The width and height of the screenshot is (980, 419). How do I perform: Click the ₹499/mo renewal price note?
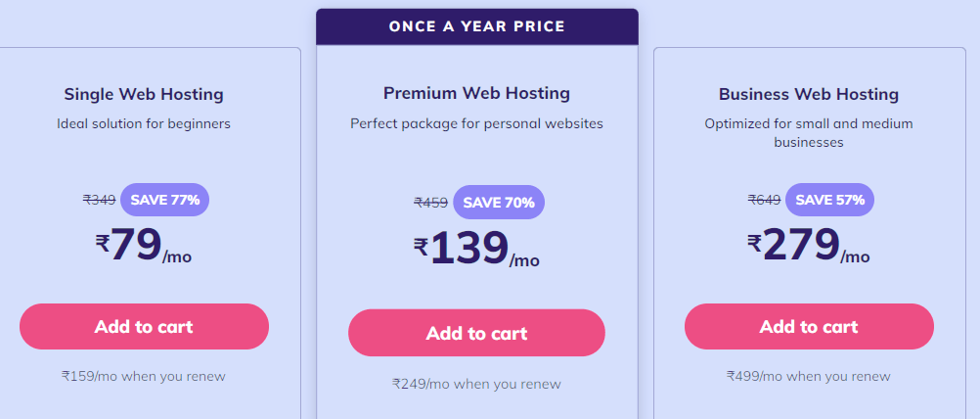tap(809, 375)
